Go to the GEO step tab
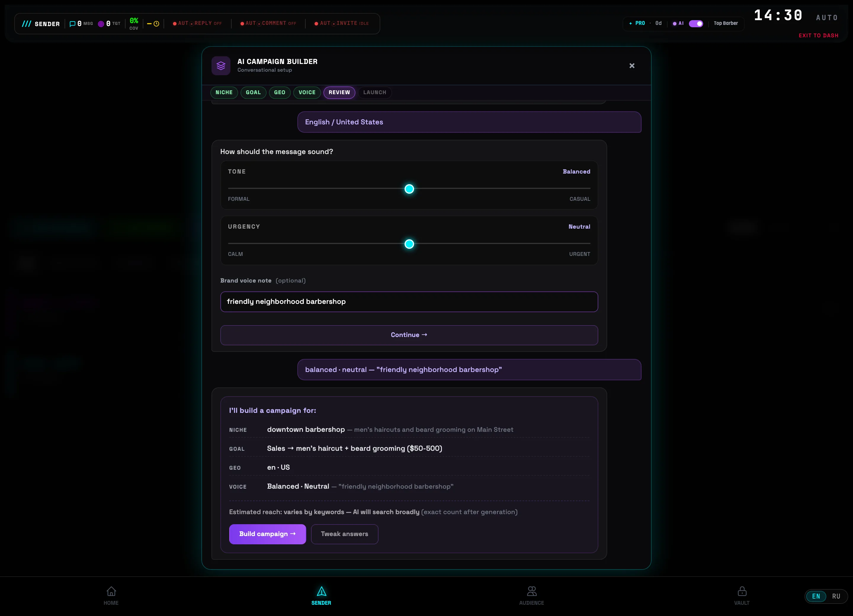The image size is (853, 616). (x=279, y=92)
